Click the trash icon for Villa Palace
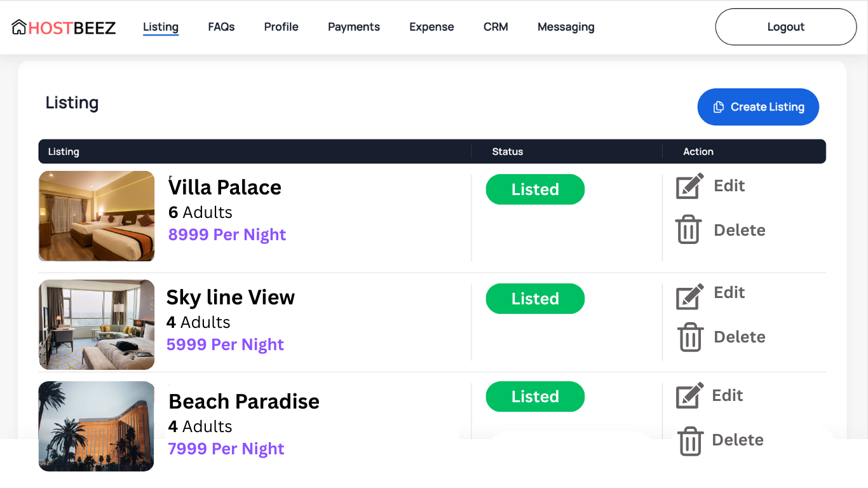This screenshot has width=868, height=488. point(688,229)
